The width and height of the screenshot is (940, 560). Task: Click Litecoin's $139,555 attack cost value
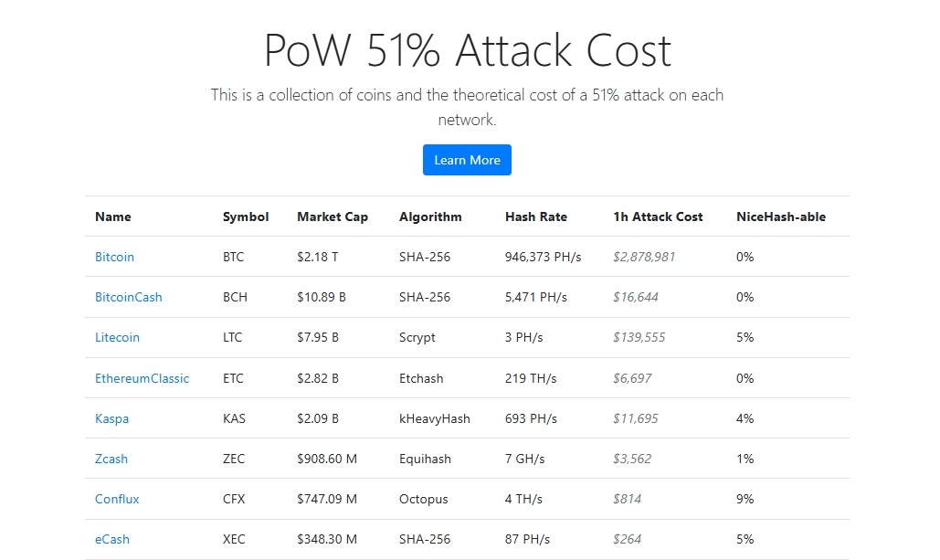click(x=639, y=337)
